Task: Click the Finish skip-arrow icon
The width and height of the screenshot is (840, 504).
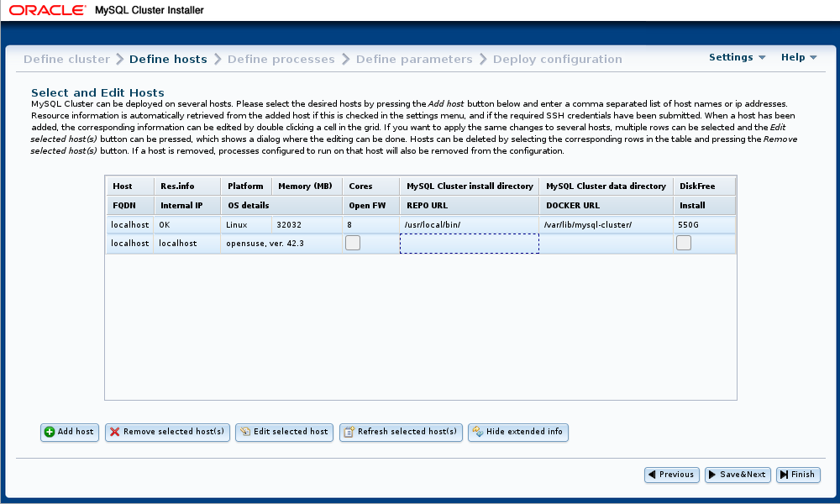Action: pos(784,475)
